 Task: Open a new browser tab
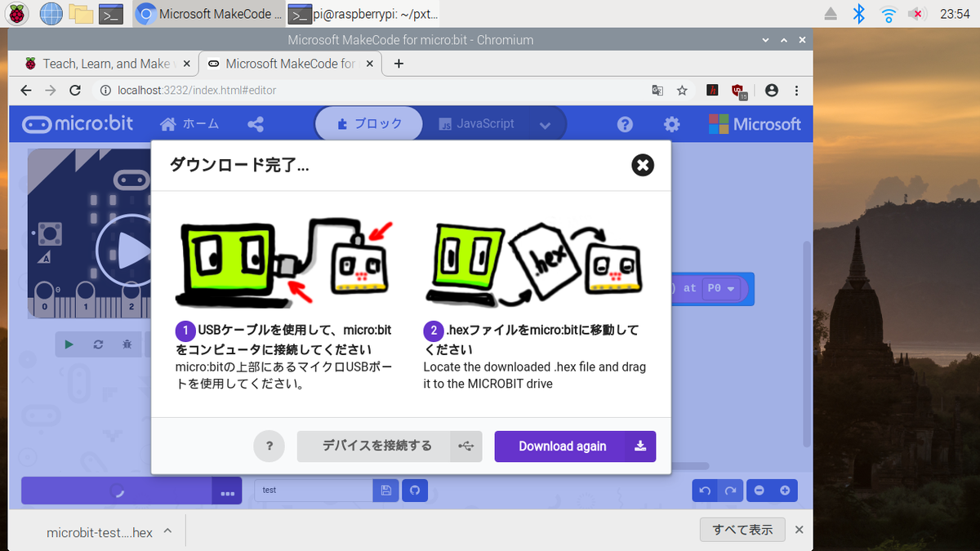pos(399,64)
